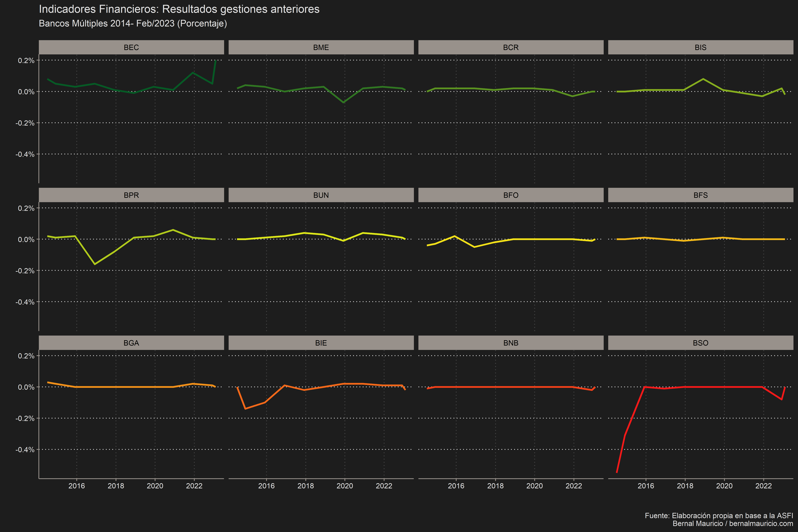Click the BEC line's final peak at 0.2%
798x532 pixels.
click(215, 61)
